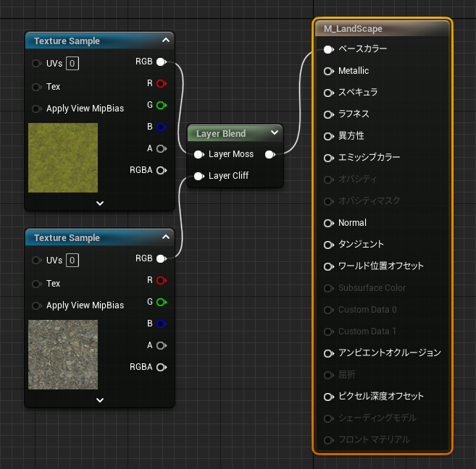
Task: Click the Layer Moss input pin
Action: pos(198,154)
